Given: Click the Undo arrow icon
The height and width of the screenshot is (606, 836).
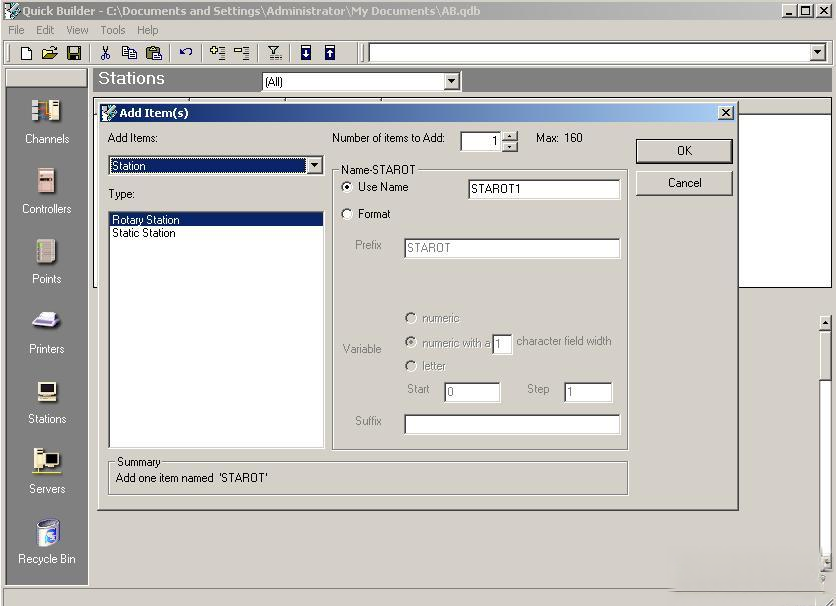Looking at the screenshot, I should 186,52.
